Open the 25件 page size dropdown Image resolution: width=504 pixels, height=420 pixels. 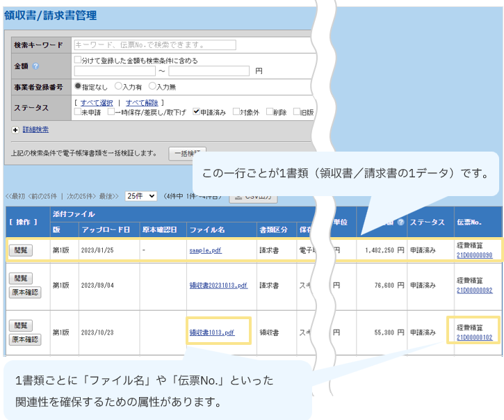pos(140,196)
